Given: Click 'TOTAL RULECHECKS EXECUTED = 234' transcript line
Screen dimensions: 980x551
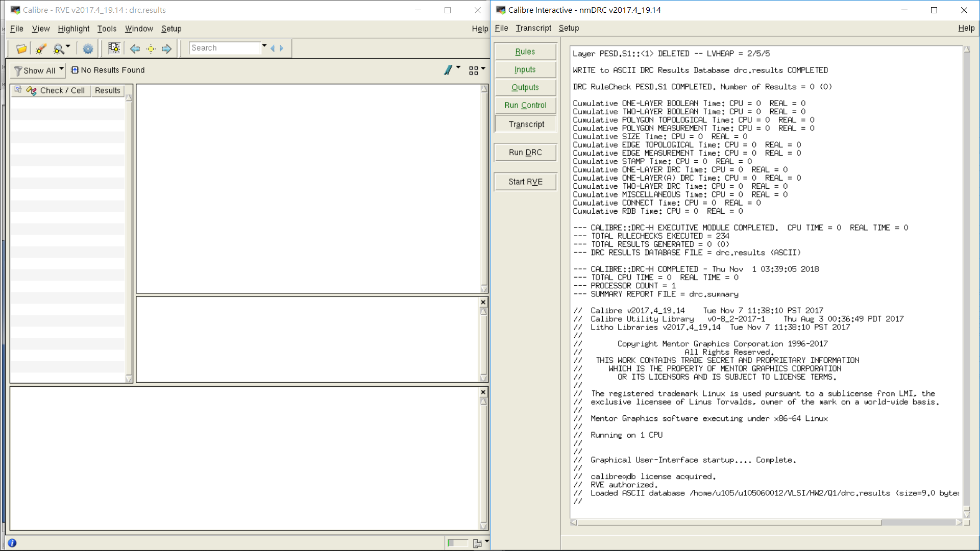Looking at the screenshot, I should (x=651, y=236).
